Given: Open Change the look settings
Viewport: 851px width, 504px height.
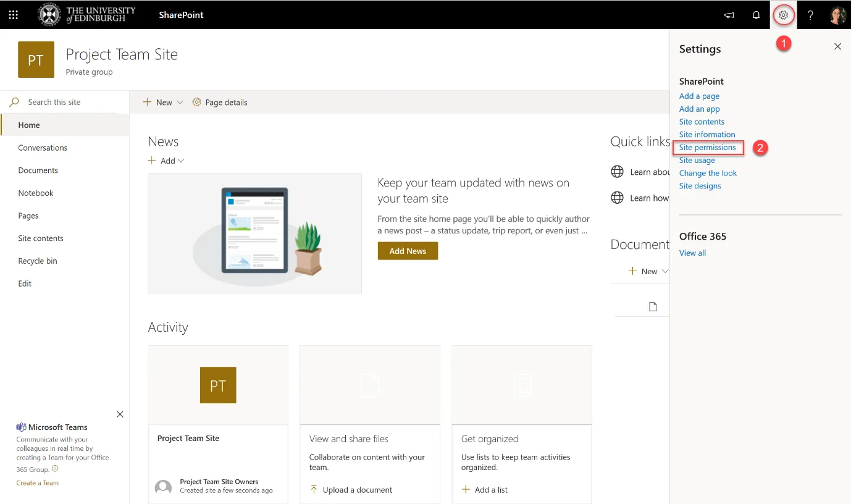Looking at the screenshot, I should (x=708, y=173).
